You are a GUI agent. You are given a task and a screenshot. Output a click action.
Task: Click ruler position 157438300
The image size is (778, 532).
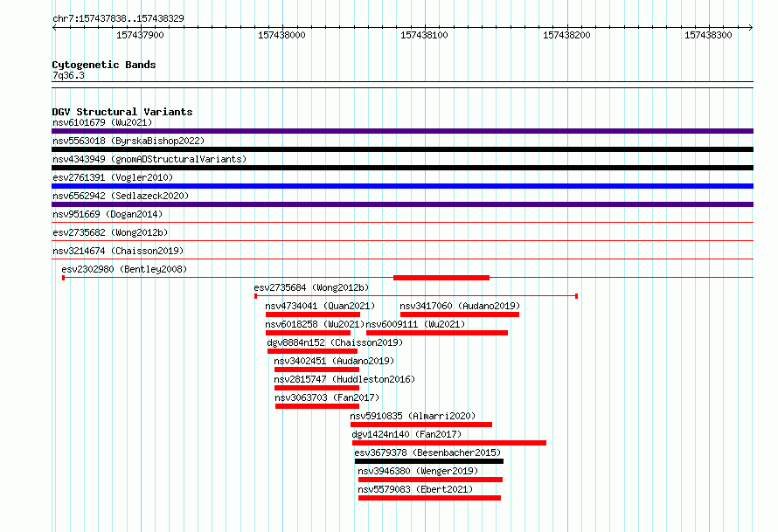pos(708,35)
